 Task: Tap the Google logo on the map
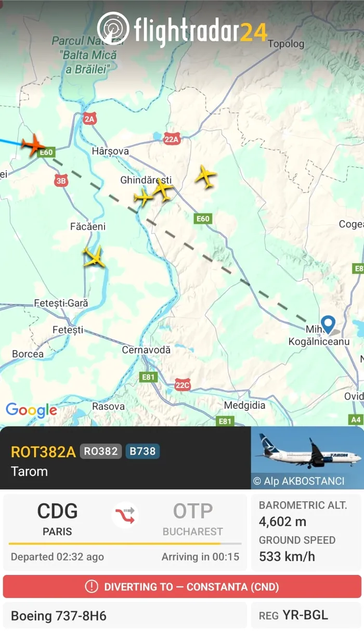[x=31, y=410]
